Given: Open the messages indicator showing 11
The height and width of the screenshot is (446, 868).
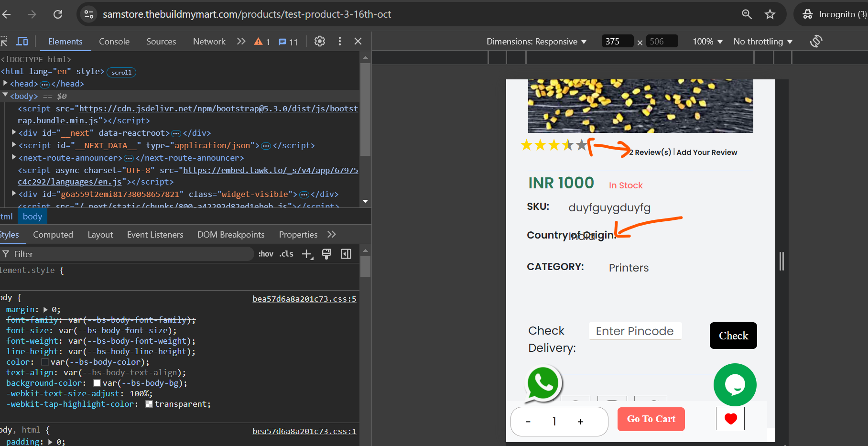Looking at the screenshot, I should [x=288, y=42].
